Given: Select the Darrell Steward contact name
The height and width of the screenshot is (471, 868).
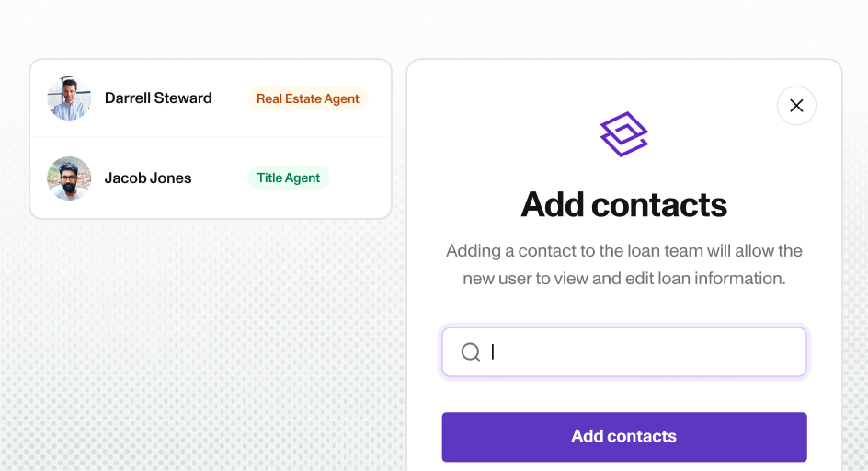Looking at the screenshot, I should 158,98.
